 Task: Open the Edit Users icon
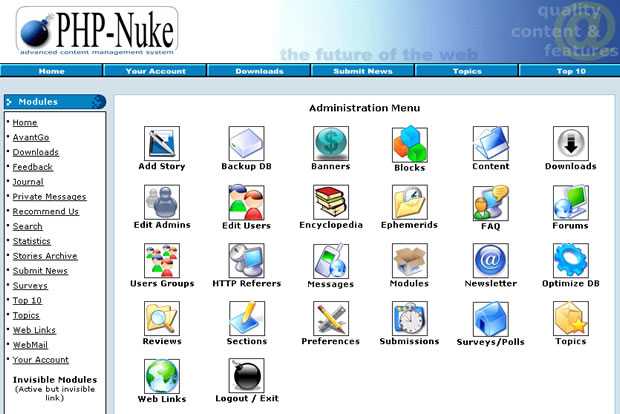point(246,202)
